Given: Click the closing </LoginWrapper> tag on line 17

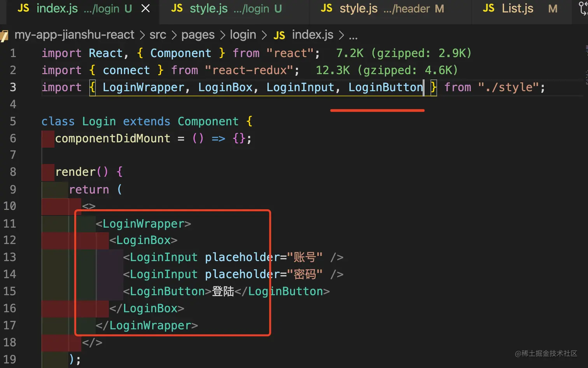Looking at the screenshot, I should click(147, 325).
